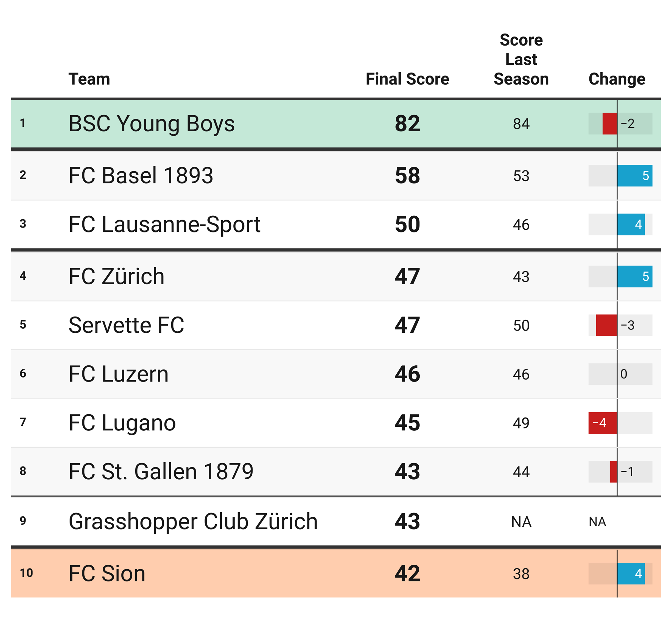
Task: Click FC Zürich final score 47
Action: (x=407, y=276)
